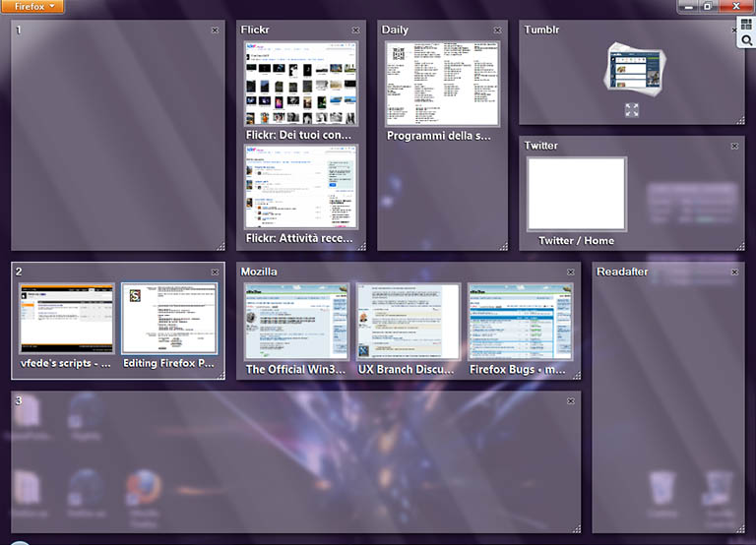Image resolution: width=756 pixels, height=545 pixels.
Task: Open the Editing Firefox P... tab thumbnail
Action: coord(169,318)
